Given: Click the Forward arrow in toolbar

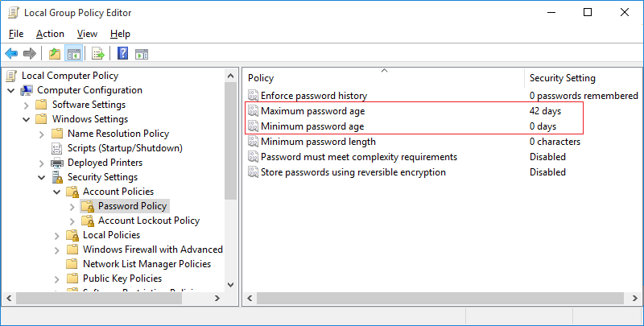Looking at the screenshot, I should (29, 54).
